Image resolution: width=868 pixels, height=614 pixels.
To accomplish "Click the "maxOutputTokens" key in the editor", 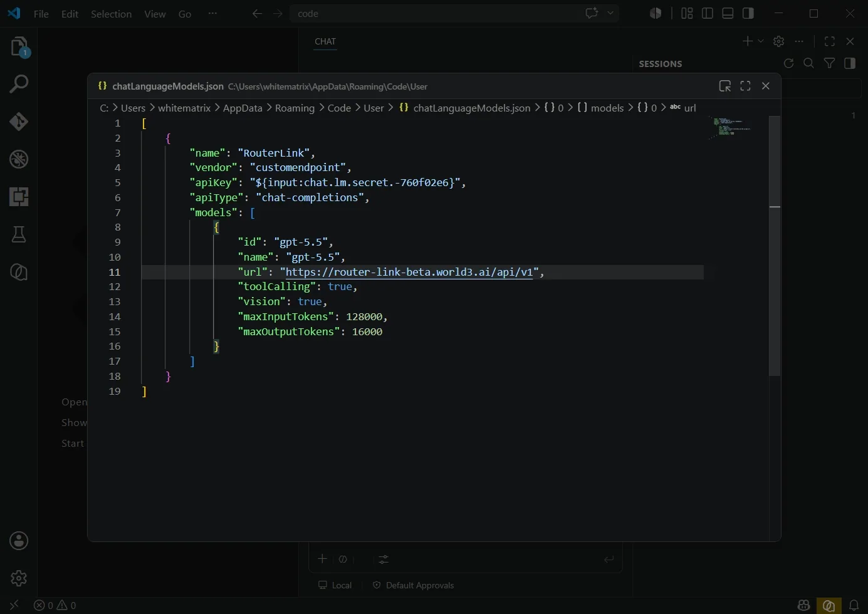I will pyautogui.click(x=289, y=331).
